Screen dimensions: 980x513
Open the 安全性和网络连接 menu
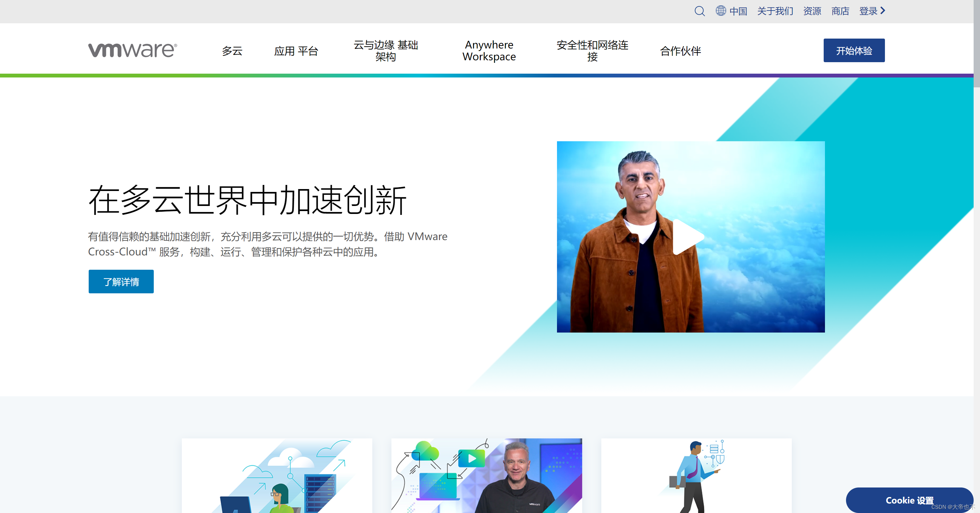point(592,51)
